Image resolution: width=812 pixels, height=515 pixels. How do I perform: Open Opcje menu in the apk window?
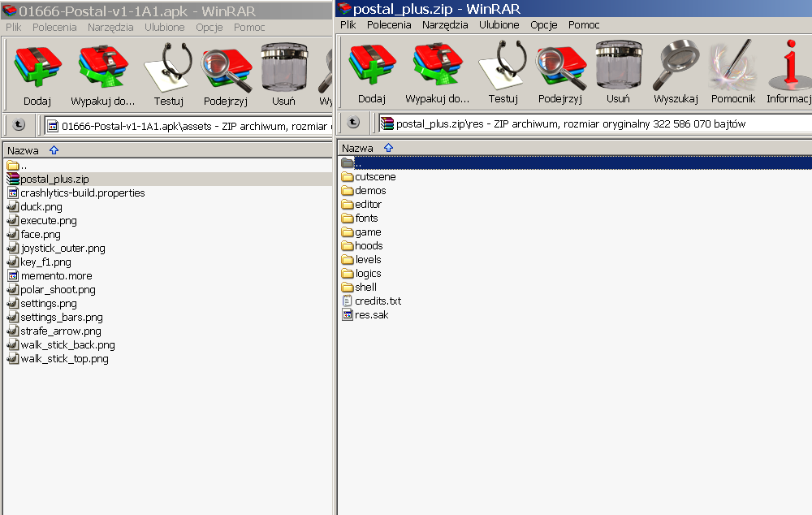pos(209,28)
